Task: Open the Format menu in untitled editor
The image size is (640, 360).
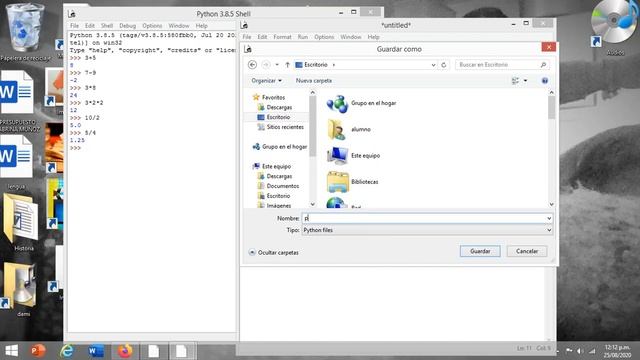Action: (282, 37)
